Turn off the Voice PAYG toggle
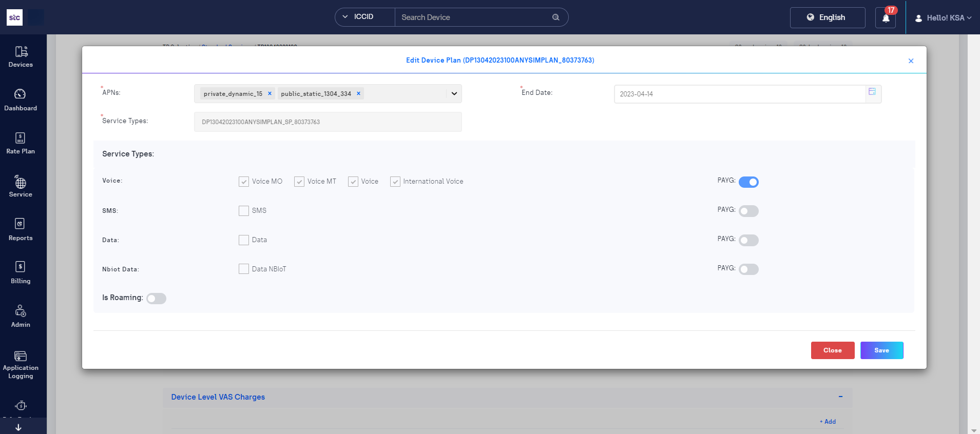The height and width of the screenshot is (434, 980). [748, 182]
